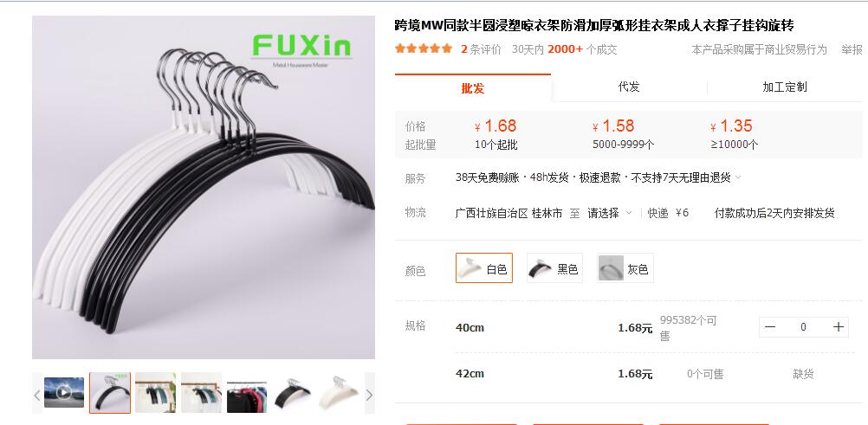Expand the service details chevron
Viewport: 868px width, 425px height.
click(x=738, y=177)
